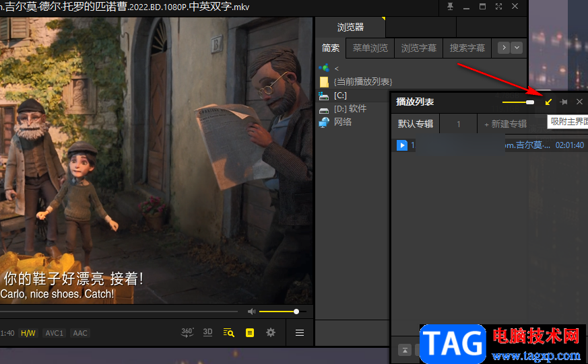Click the yellow attach-to-main-window arrow
This screenshot has height=364, width=588.
coord(548,102)
